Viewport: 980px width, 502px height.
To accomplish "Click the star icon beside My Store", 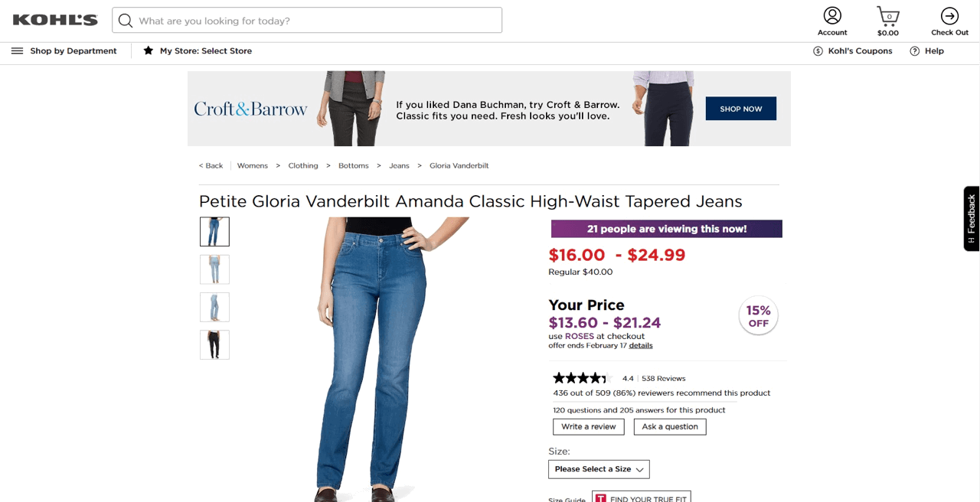I will click(x=148, y=51).
